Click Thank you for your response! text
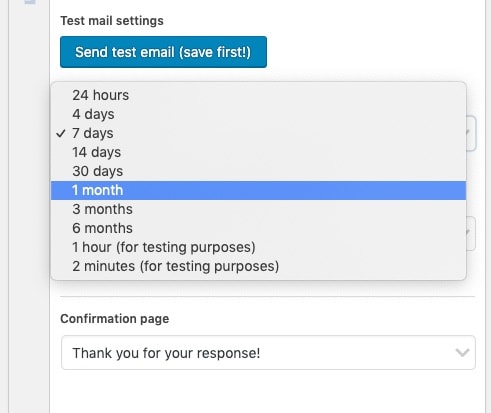Image resolution: width=491 pixels, height=413 pixels. 166,353
